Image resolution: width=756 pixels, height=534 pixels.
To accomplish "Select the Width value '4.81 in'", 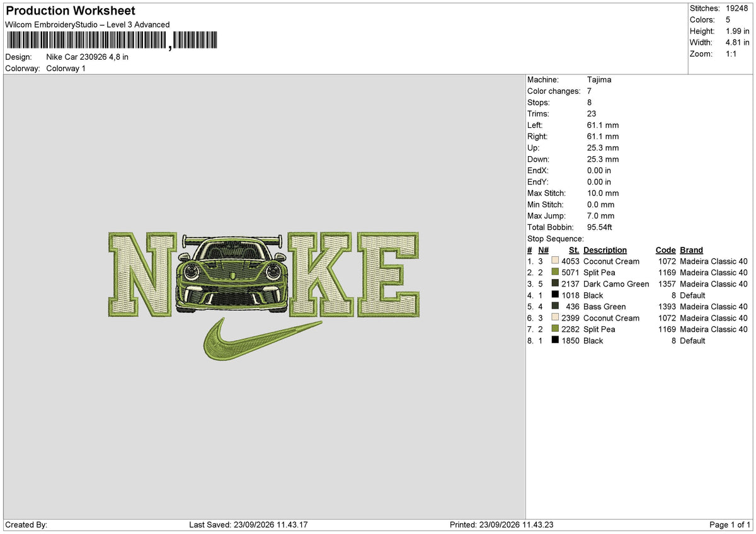I will click(x=738, y=42).
